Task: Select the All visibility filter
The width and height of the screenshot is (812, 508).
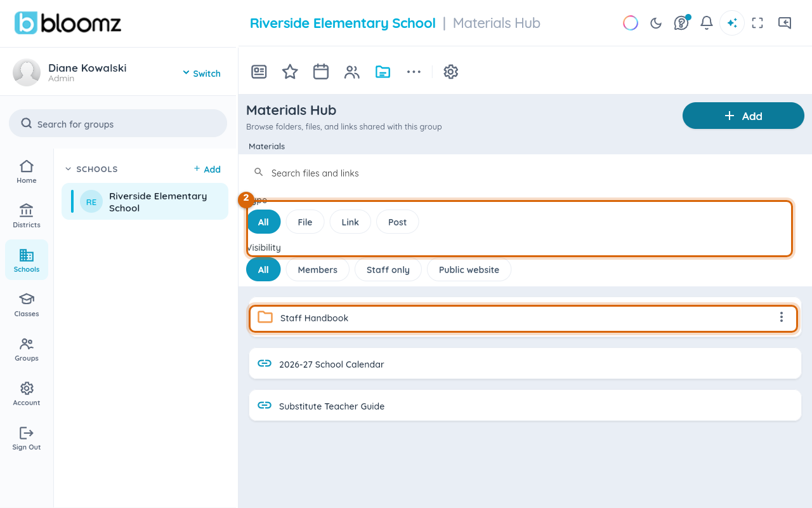Action: click(263, 269)
